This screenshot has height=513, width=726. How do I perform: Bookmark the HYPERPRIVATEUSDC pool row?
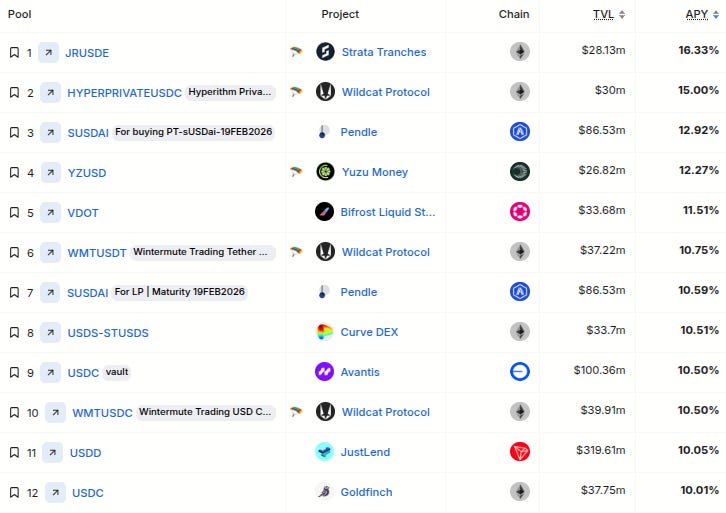pos(14,93)
